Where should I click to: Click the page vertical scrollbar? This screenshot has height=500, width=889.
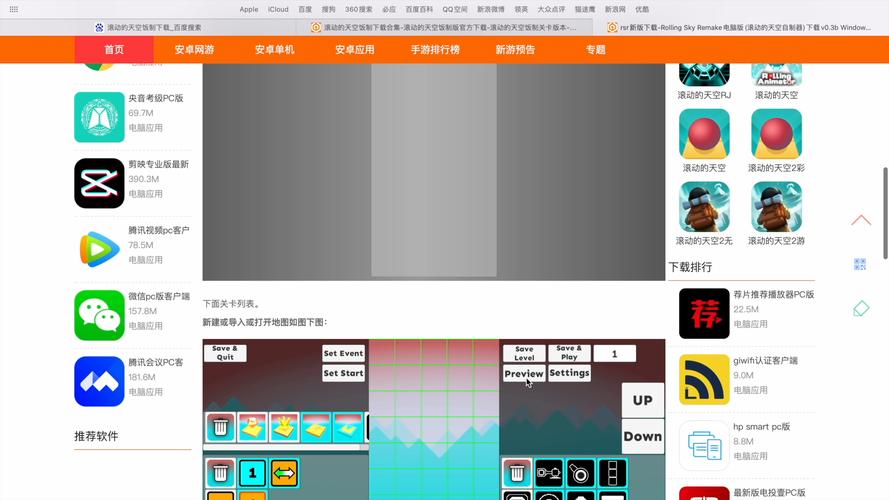tap(886, 213)
